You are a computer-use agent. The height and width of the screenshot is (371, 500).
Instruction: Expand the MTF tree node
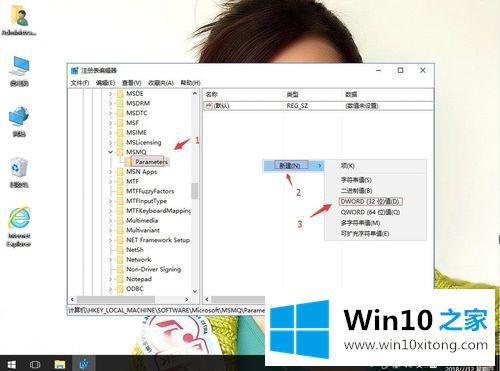110,182
